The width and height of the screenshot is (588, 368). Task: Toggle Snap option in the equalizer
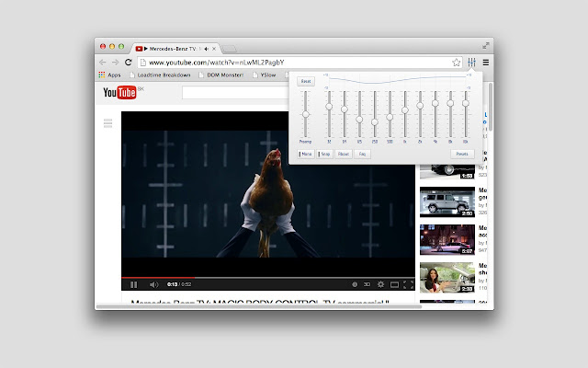[324, 154]
